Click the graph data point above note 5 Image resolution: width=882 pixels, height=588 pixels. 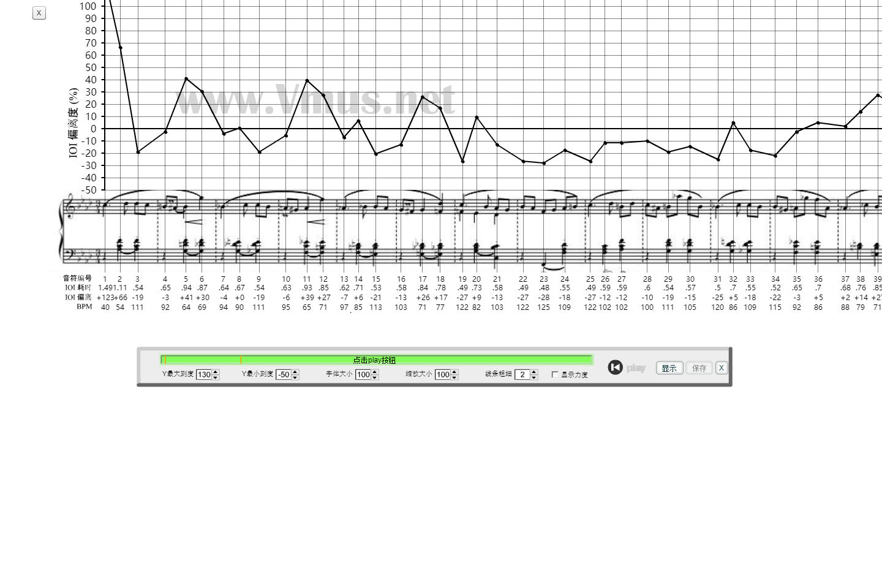(x=186, y=78)
